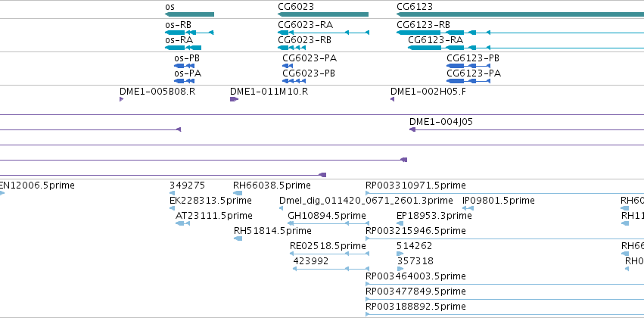Select the os gene bar
Viewport: 644px width, 318px height.
pos(189,14)
